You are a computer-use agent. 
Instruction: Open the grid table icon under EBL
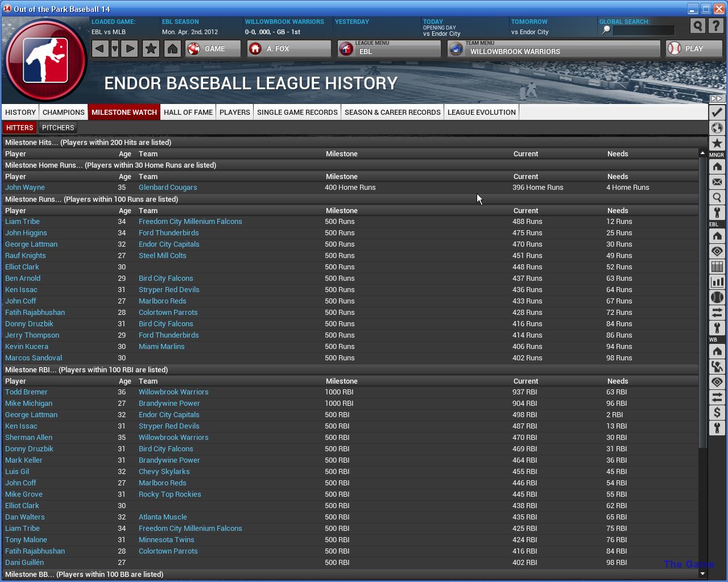tap(717, 267)
